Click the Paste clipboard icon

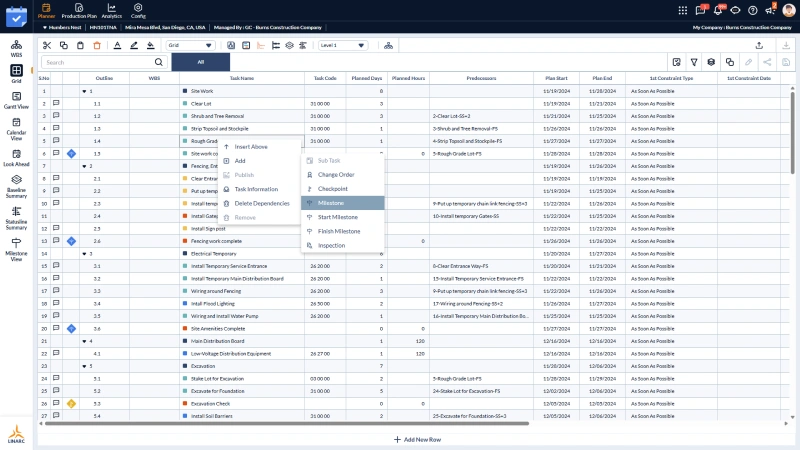pos(80,45)
